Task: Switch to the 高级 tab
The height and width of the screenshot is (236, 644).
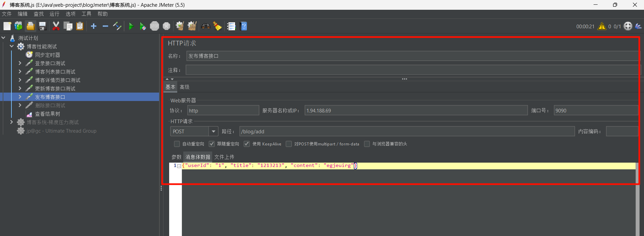Action: [x=185, y=87]
